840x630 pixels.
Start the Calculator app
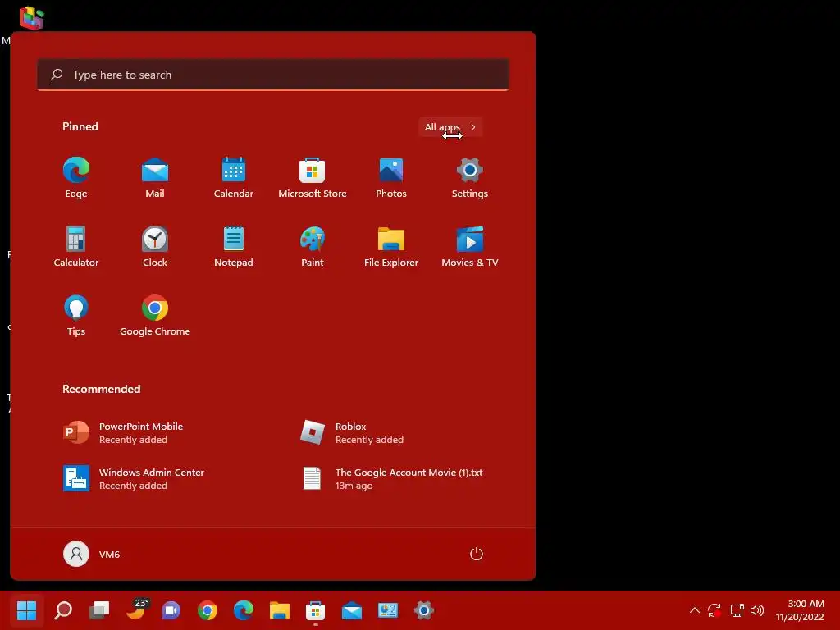pyautogui.click(x=76, y=246)
